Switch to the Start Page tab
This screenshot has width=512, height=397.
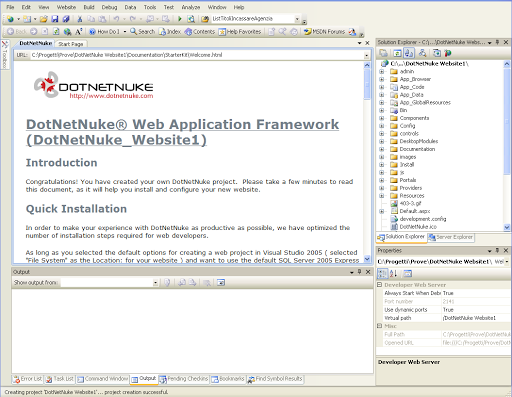coord(71,44)
